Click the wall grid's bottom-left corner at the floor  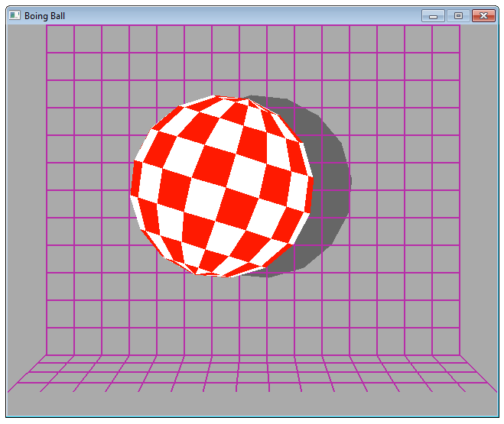(47, 355)
